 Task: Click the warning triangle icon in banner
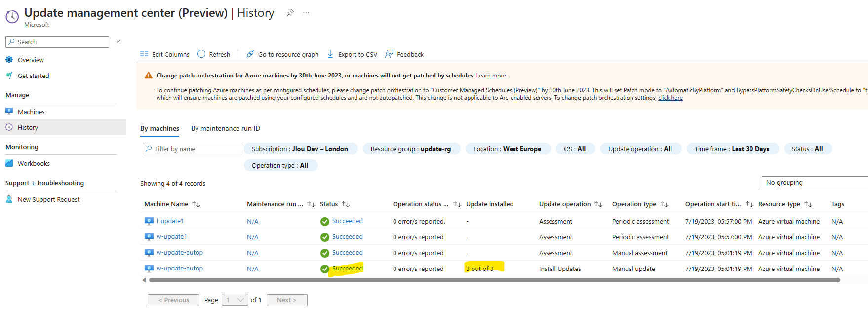[148, 76]
